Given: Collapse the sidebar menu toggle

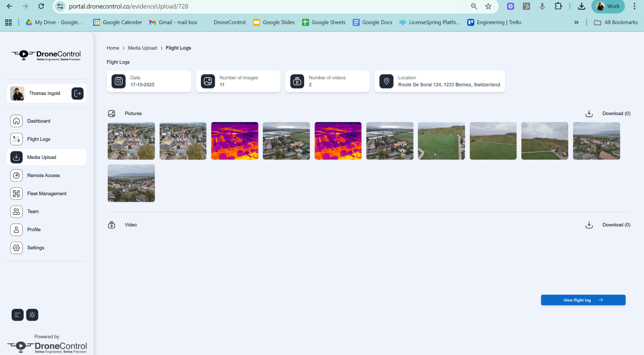Looking at the screenshot, I should coord(17,315).
